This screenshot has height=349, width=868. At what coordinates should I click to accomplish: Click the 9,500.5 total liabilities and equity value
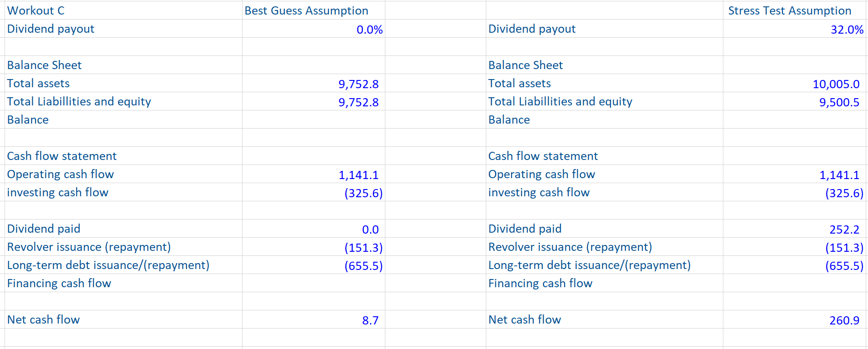[x=839, y=102]
